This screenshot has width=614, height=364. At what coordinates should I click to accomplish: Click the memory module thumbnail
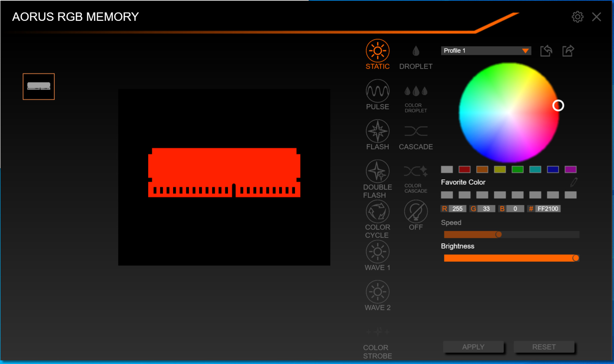click(x=38, y=86)
